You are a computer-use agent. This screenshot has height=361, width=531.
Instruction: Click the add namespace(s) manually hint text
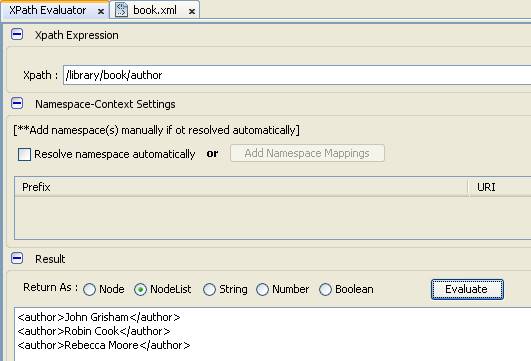[156, 130]
